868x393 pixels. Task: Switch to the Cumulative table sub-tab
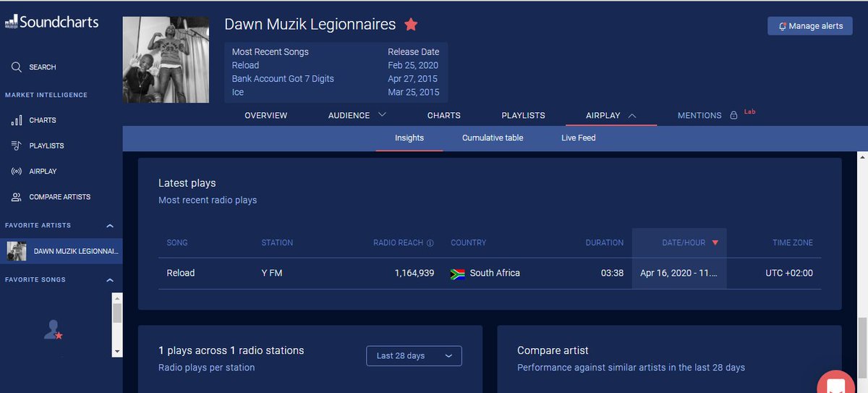pyautogui.click(x=493, y=138)
